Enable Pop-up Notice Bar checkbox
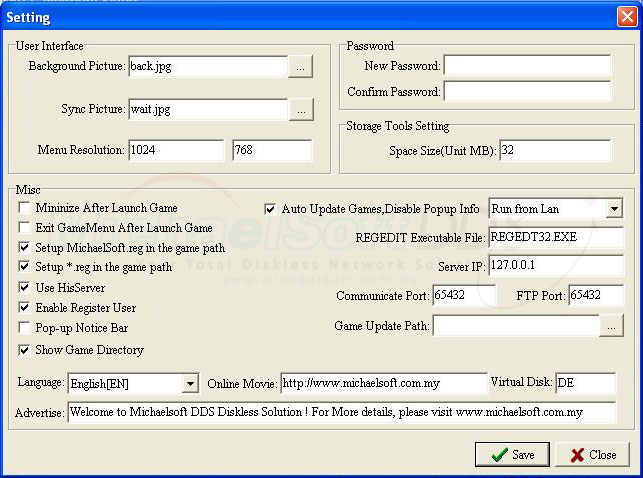Viewport: 643px width, 478px height. point(24,328)
